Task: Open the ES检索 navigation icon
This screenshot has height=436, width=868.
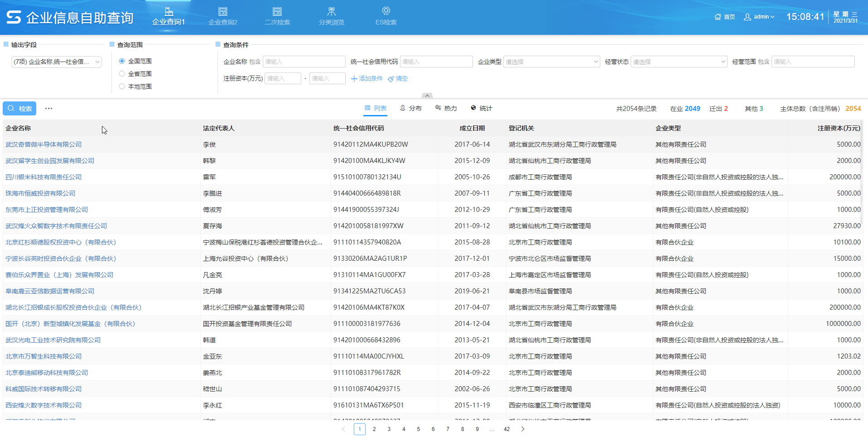Action: 386,12
